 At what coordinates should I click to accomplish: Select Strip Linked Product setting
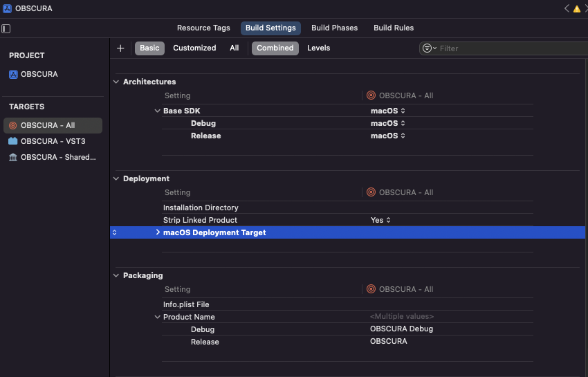pyautogui.click(x=200, y=220)
